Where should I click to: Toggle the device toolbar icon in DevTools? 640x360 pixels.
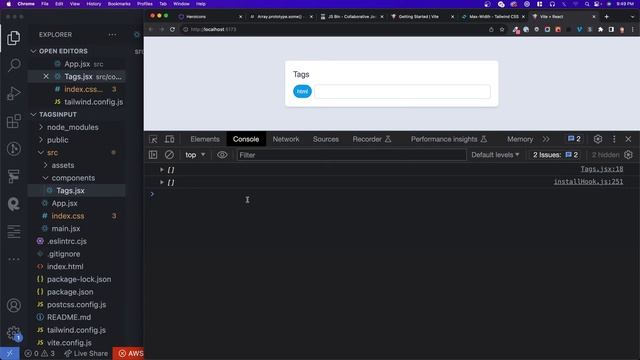pos(169,139)
